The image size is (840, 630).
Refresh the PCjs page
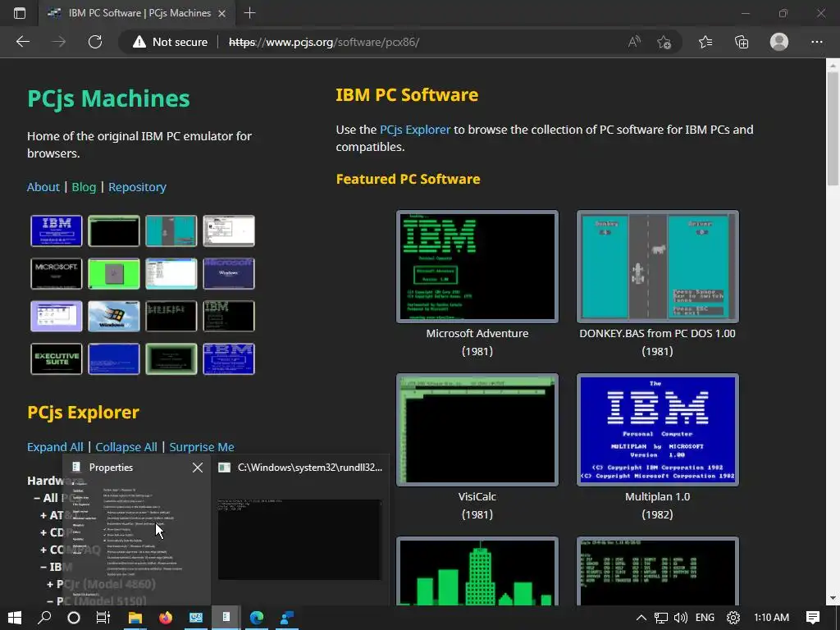coord(95,42)
